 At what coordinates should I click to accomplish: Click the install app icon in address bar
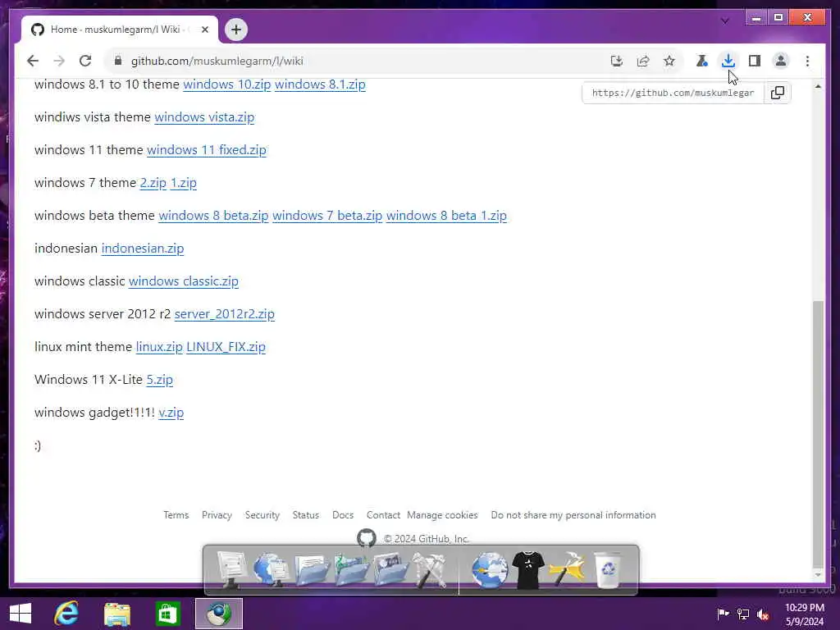(x=617, y=61)
